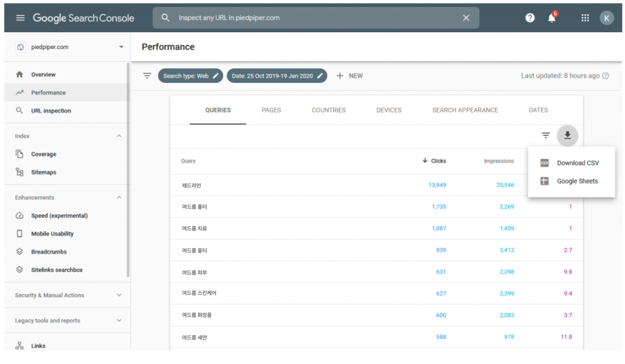This screenshot has height=364, width=625.
Task: Edit the Search type pencil icon
Action: click(x=215, y=76)
